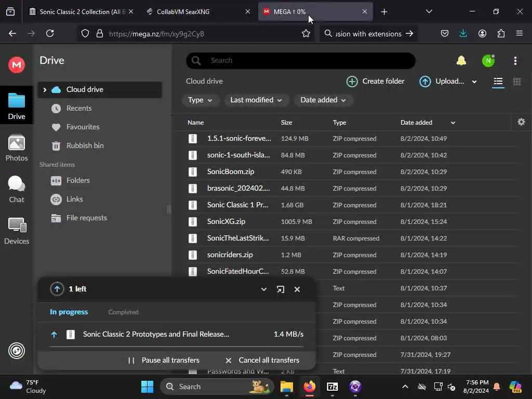Open a new browser tab

384,12
